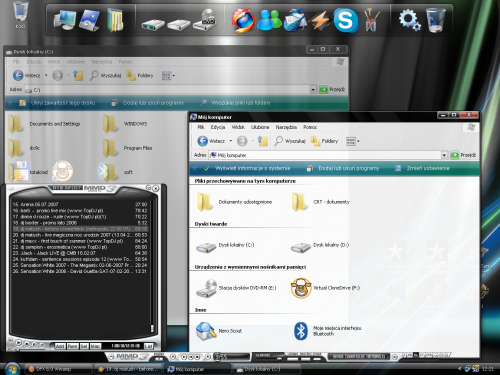Select playlist track 15. Arena 06.07.2007
This screenshot has height=375, width=500.
pos(80,204)
